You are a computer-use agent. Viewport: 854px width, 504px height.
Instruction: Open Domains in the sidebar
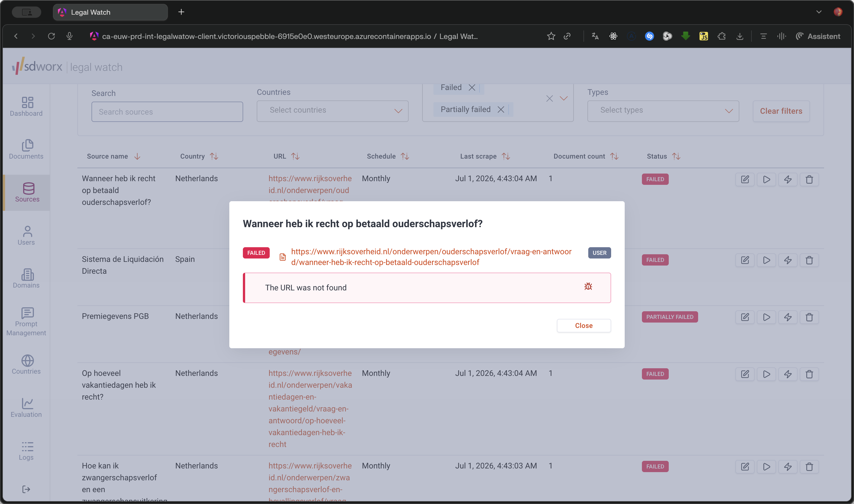26,279
